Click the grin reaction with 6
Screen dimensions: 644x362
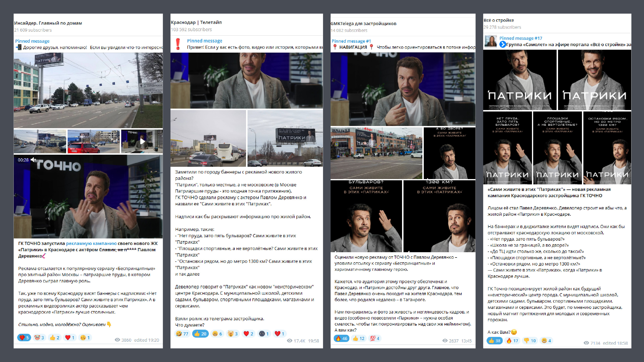click(217, 334)
